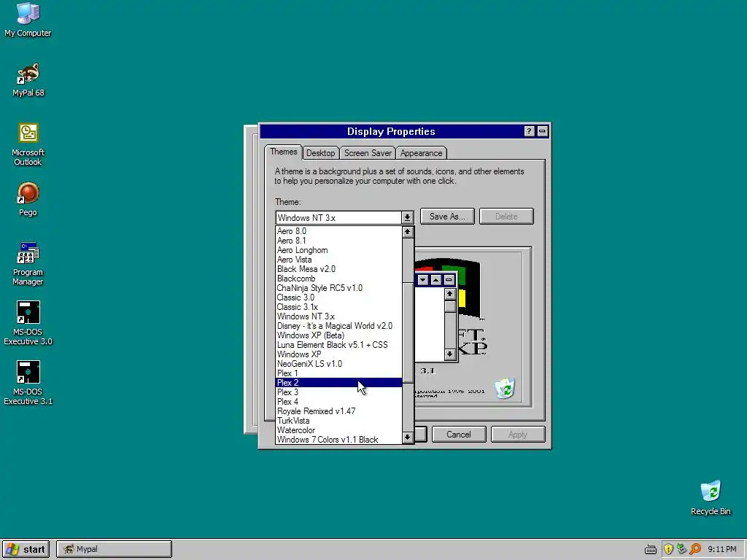The image size is (747, 560).
Task: Select the Plex 4 theme
Action: click(x=338, y=402)
